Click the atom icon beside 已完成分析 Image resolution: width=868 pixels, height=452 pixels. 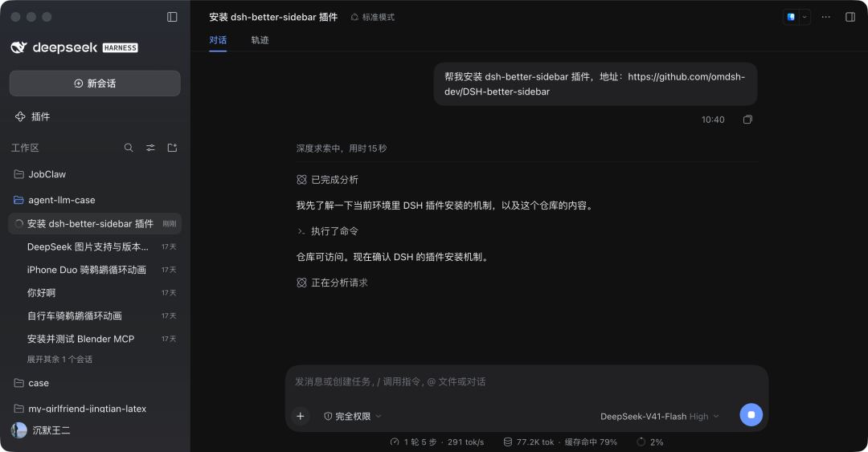pyautogui.click(x=301, y=180)
